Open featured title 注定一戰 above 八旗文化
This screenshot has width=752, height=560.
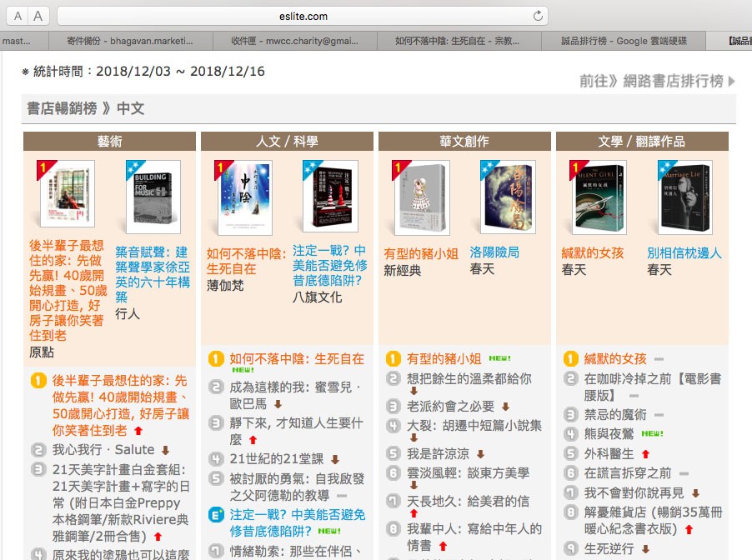pyautogui.click(x=329, y=265)
